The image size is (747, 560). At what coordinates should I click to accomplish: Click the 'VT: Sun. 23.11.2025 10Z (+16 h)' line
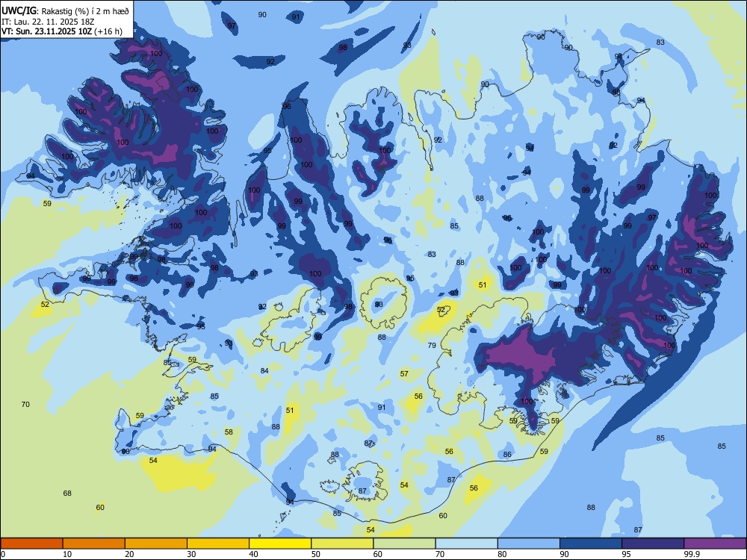pyautogui.click(x=61, y=32)
